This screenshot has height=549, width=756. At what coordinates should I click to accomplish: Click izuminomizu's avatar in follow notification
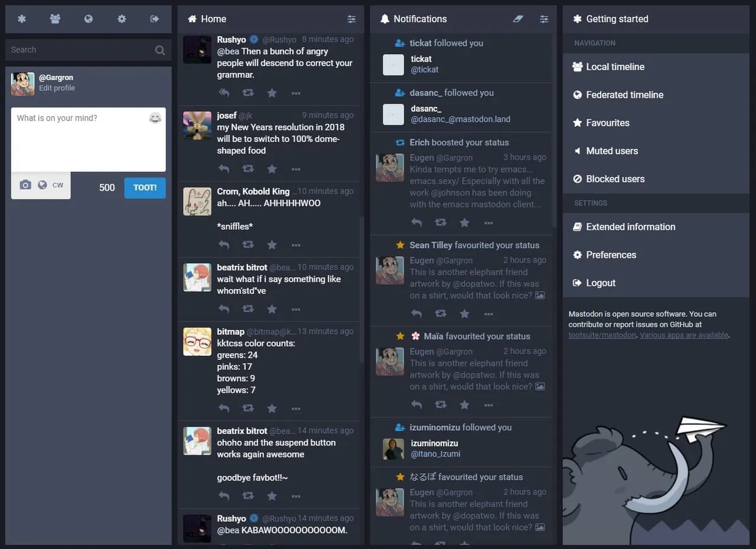click(393, 449)
